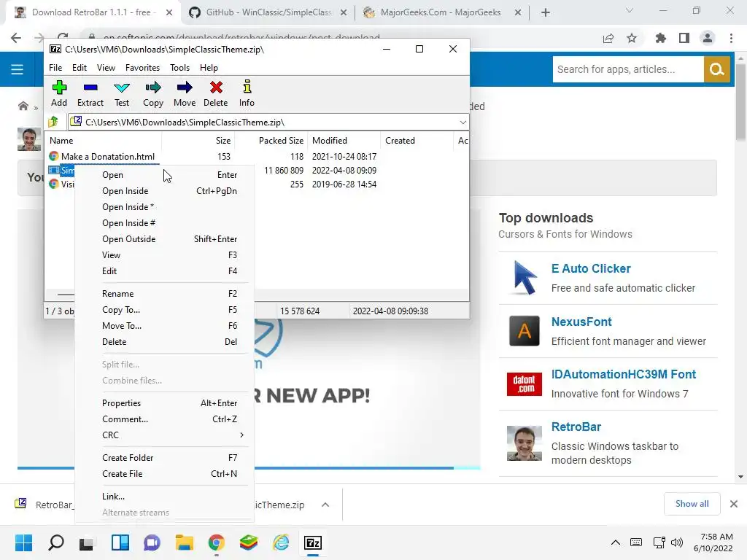Click the Info toolbar icon

coord(247,93)
